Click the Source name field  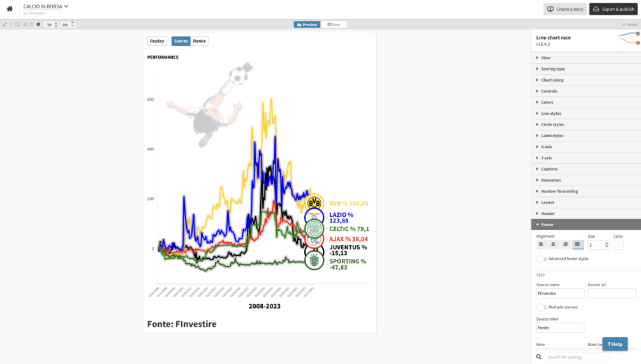pyautogui.click(x=560, y=293)
